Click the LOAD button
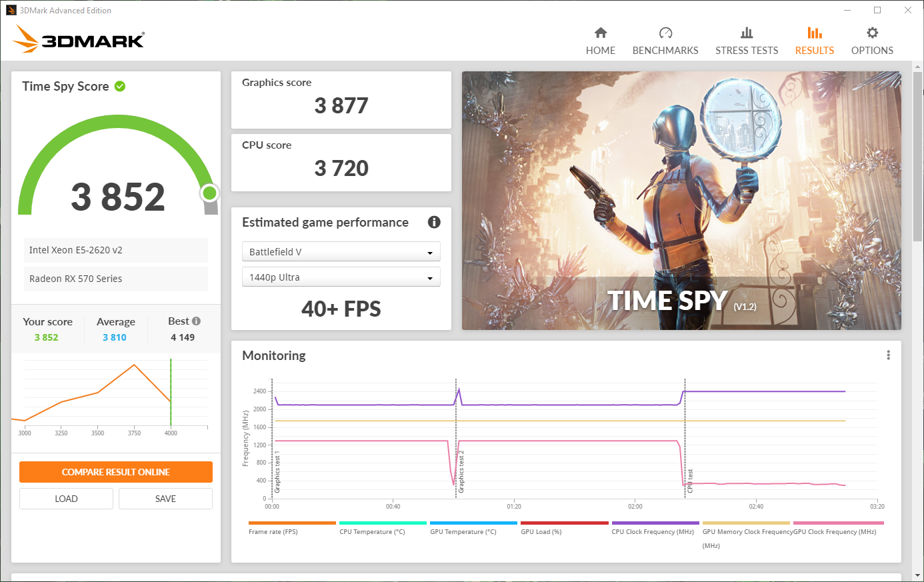This screenshot has width=924, height=582. pos(66,498)
